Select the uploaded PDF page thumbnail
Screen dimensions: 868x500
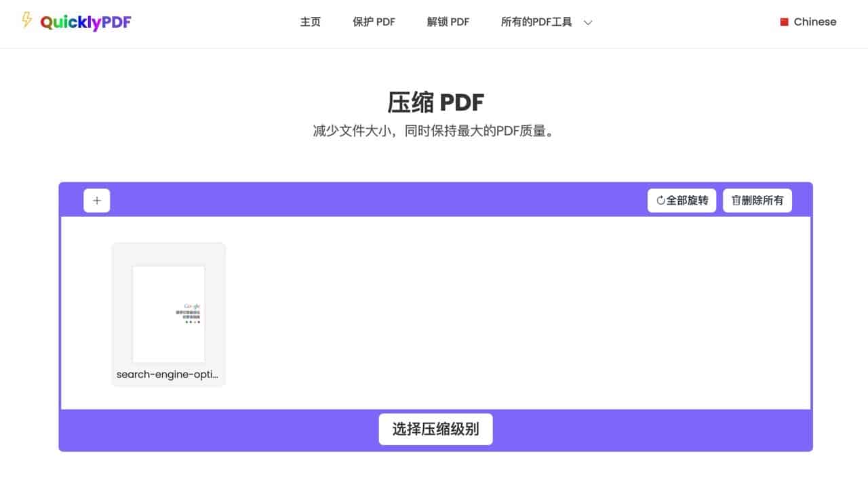click(x=168, y=314)
